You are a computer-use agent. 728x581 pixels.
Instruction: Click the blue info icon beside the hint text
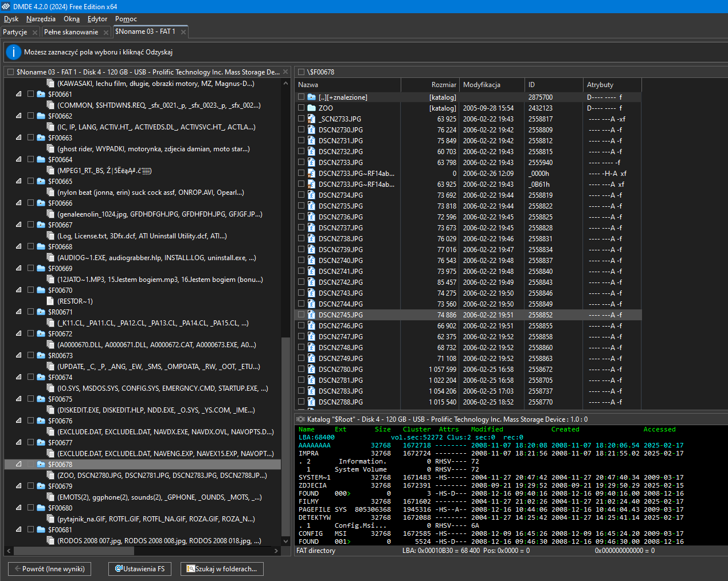(13, 52)
